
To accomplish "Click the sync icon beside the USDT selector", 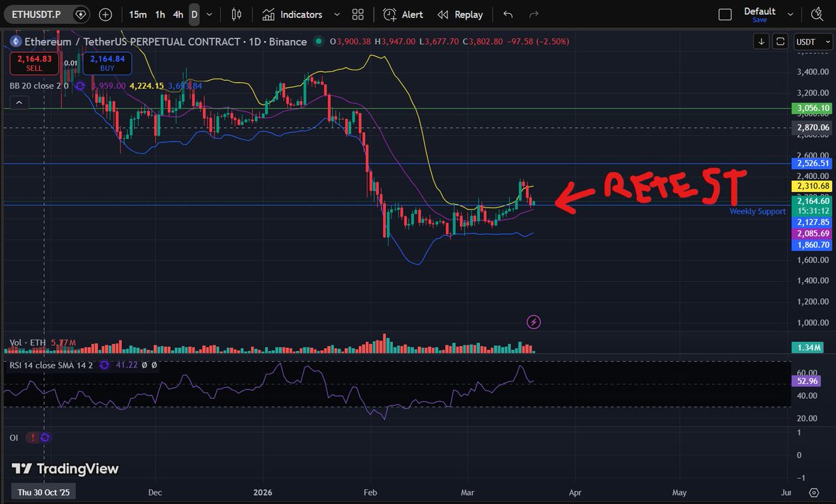I will pyautogui.click(x=780, y=42).
